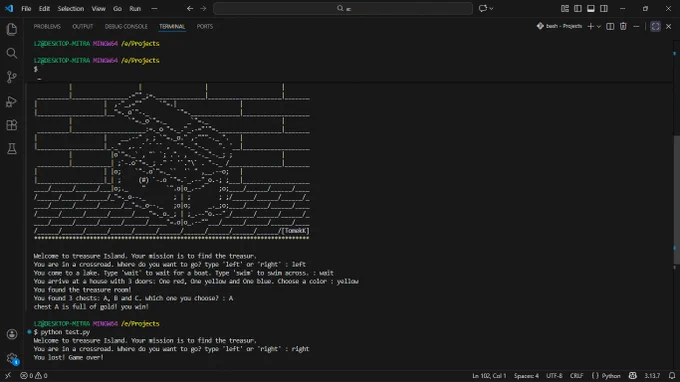Image resolution: width=680 pixels, height=382 pixels.
Task: Split the terminal
Action: click(610, 26)
